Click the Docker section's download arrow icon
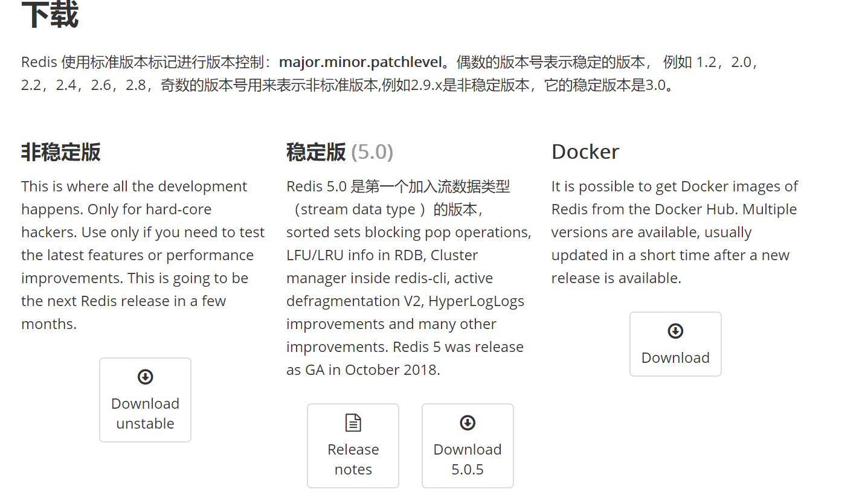 click(675, 331)
